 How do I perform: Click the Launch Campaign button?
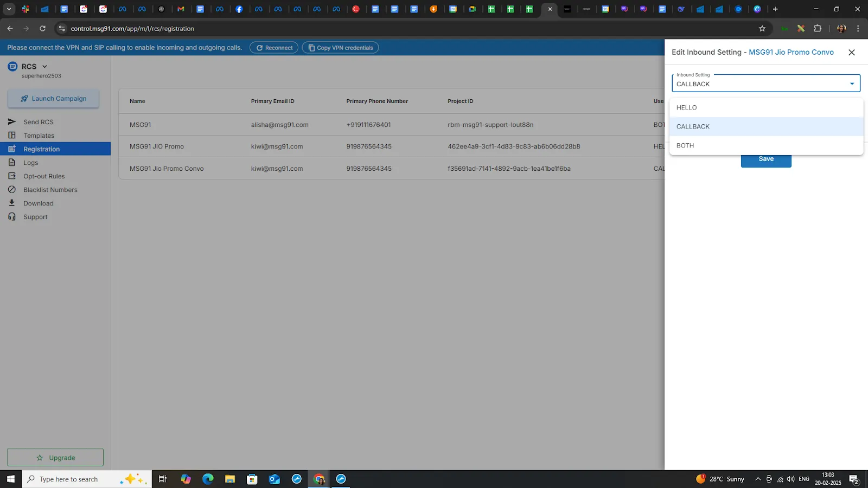(x=53, y=99)
